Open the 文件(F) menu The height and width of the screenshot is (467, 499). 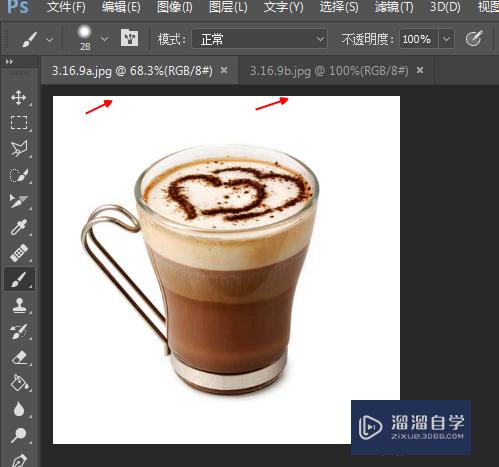coord(66,7)
